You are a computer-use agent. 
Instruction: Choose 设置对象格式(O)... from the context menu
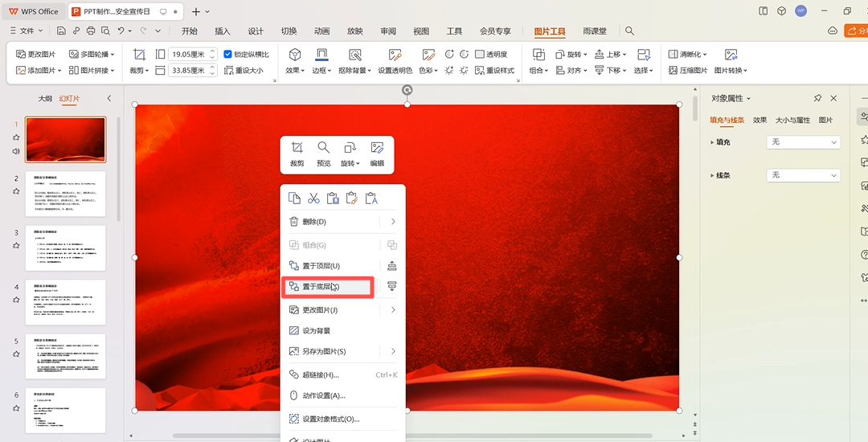coord(343,419)
